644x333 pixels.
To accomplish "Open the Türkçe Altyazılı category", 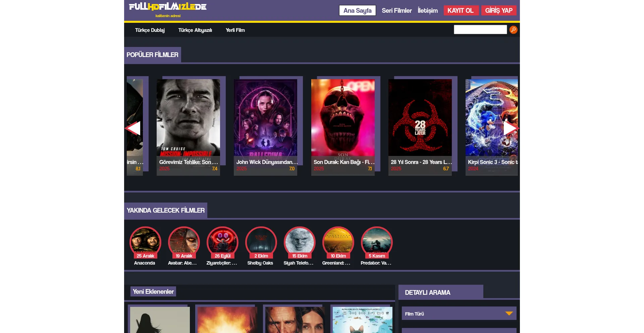I will [195, 30].
